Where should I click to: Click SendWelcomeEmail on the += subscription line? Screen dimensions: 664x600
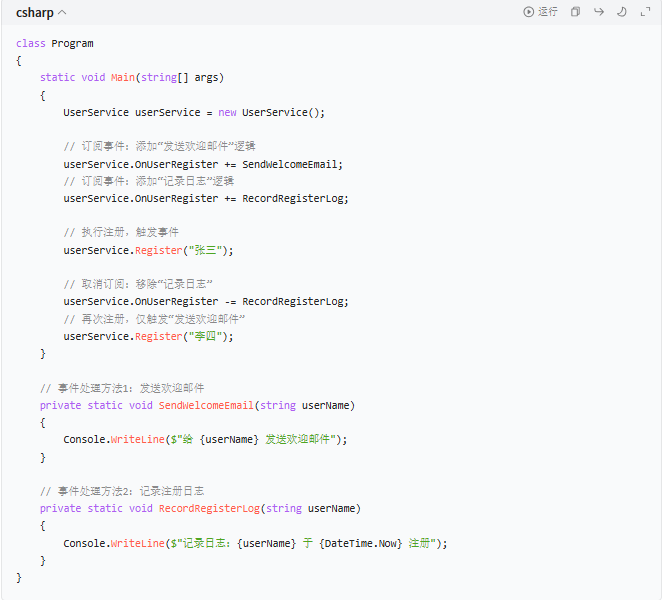click(x=292, y=164)
